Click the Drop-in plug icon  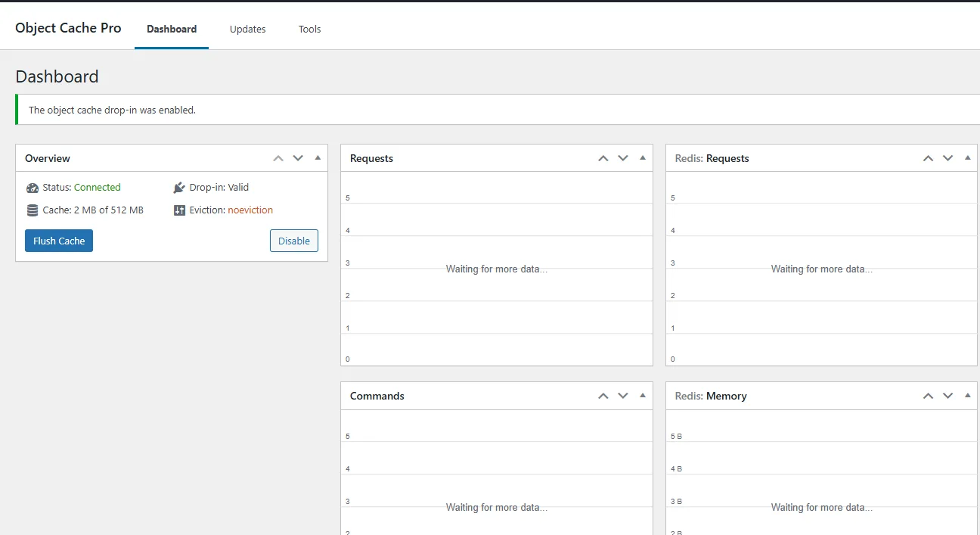(179, 188)
